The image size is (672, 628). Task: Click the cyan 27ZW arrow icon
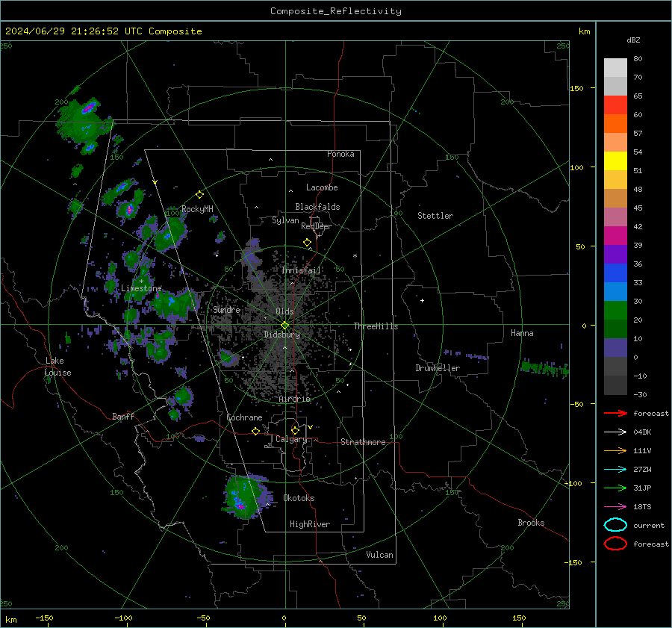click(615, 470)
